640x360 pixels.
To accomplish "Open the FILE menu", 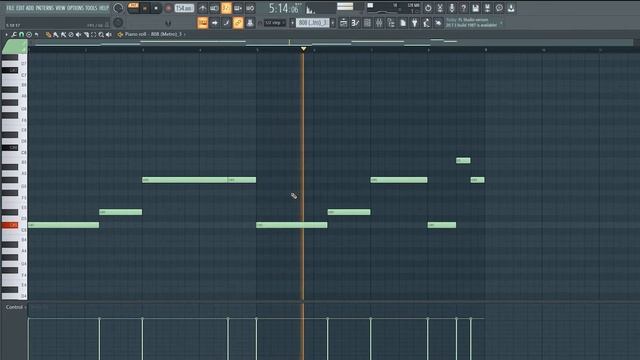I will 10,8.
